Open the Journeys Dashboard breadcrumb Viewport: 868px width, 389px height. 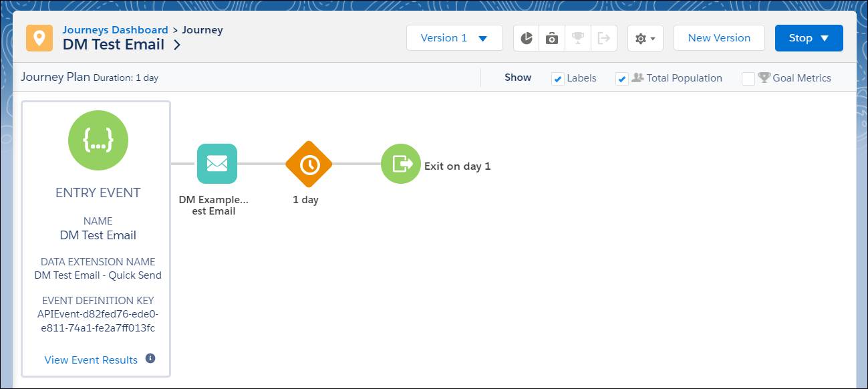click(x=114, y=29)
